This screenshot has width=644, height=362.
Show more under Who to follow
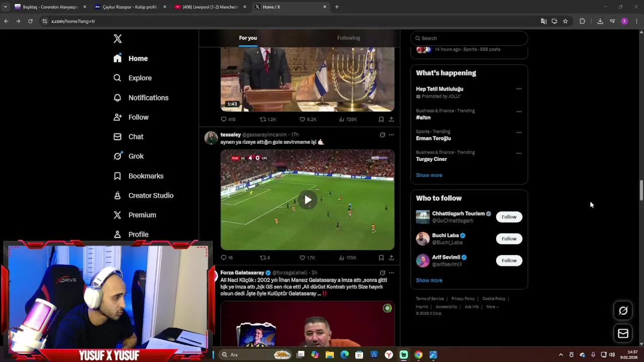(x=429, y=281)
